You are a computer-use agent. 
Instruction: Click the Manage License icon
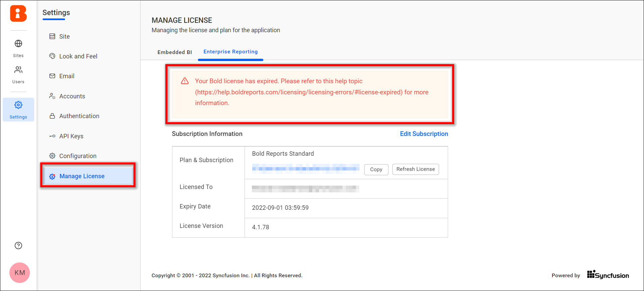tap(52, 176)
